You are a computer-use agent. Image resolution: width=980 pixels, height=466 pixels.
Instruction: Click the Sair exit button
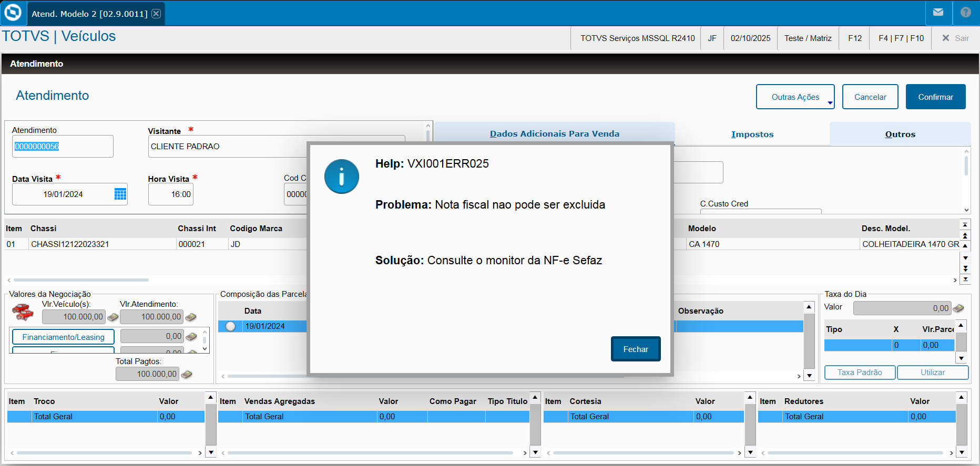pos(955,38)
